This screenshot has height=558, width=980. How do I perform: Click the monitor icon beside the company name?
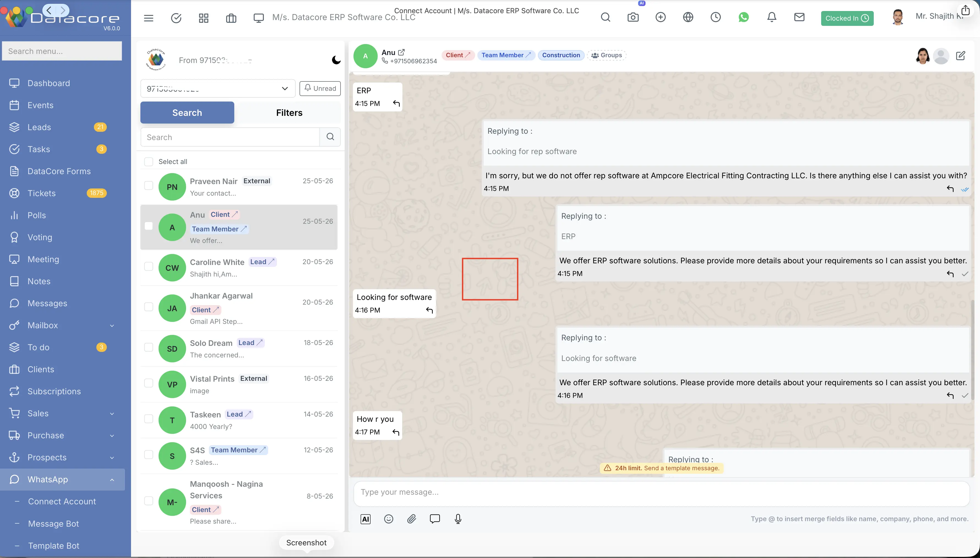click(x=259, y=18)
